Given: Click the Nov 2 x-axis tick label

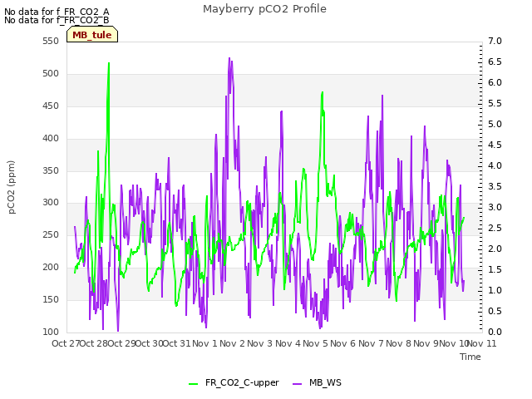Looking at the screenshot, I should (233, 343).
